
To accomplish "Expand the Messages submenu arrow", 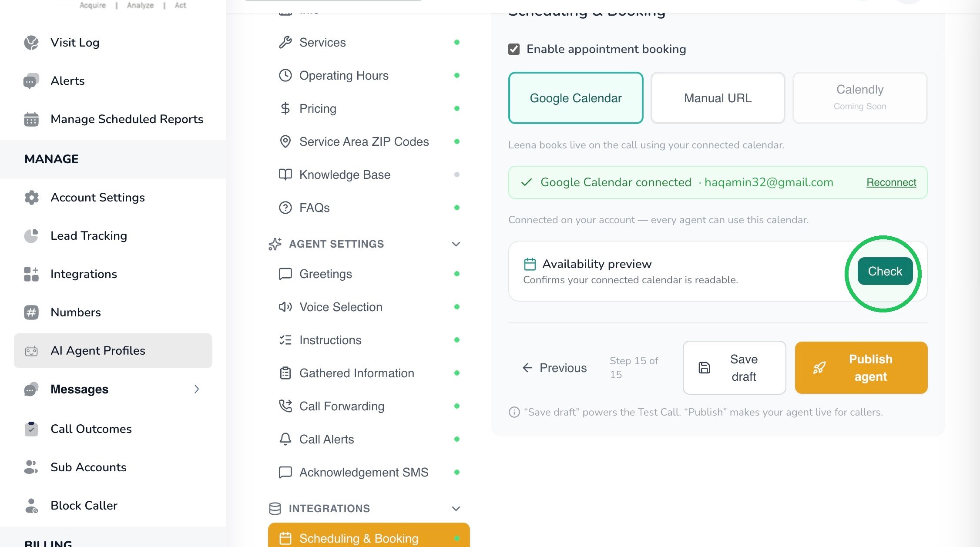I will [197, 389].
